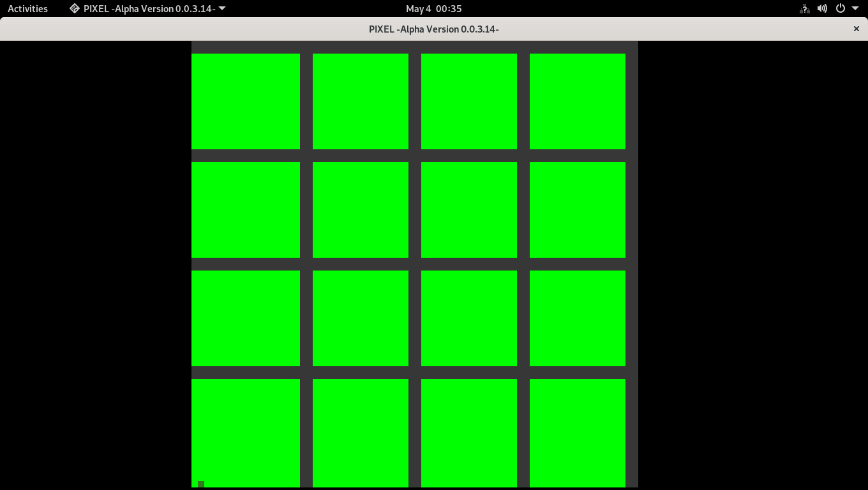Click the volume speaker icon
Viewport: 868px width, 490px height.
[x=823, y=8]
